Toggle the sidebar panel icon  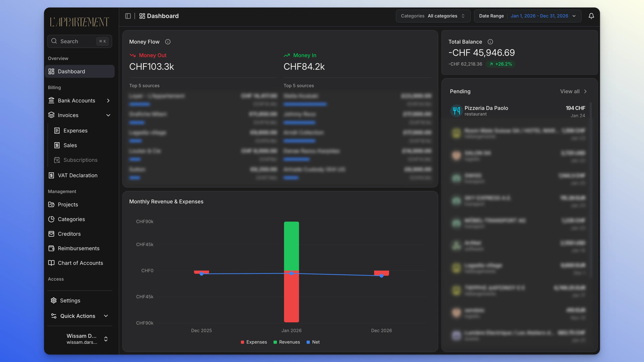(128, 16)
